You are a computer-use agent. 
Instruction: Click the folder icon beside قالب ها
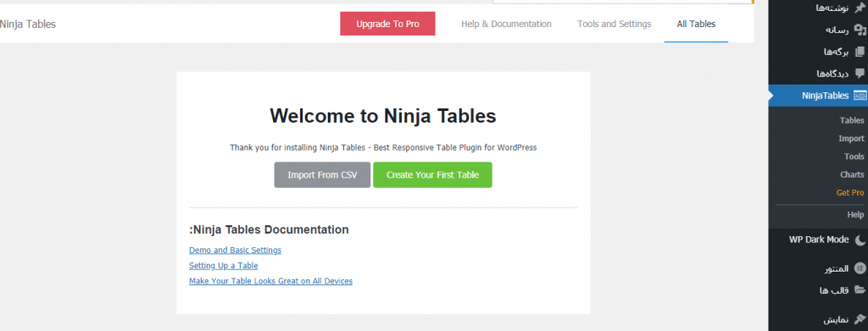pyautogui.click(x=860, y=290)
